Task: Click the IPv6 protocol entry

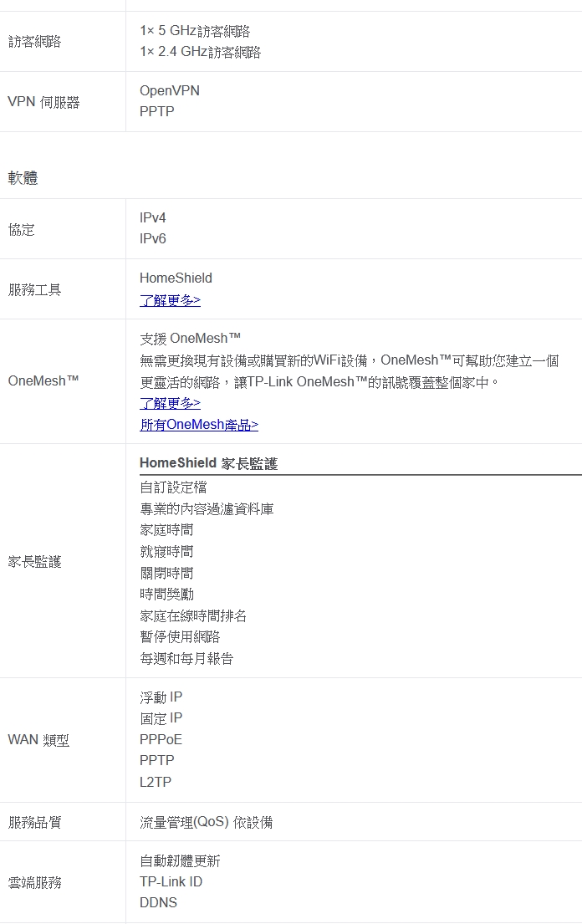Action: (153, 239)
